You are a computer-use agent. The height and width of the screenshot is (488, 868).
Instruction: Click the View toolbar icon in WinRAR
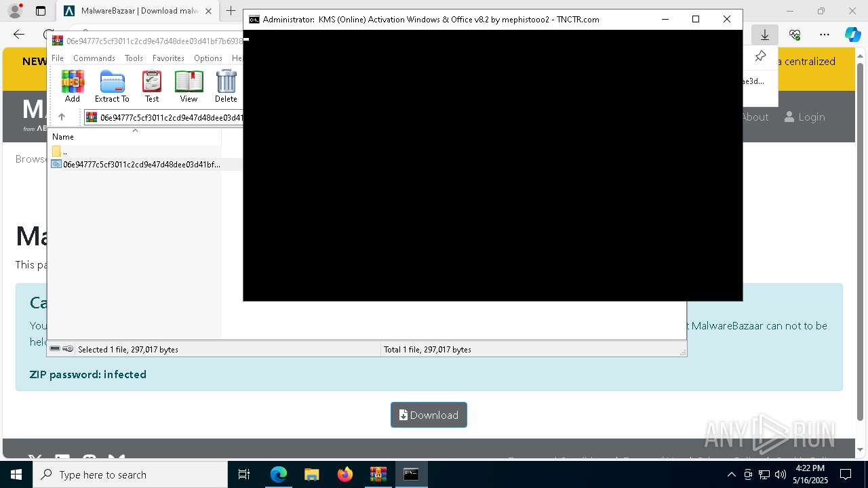pos(189,86)
